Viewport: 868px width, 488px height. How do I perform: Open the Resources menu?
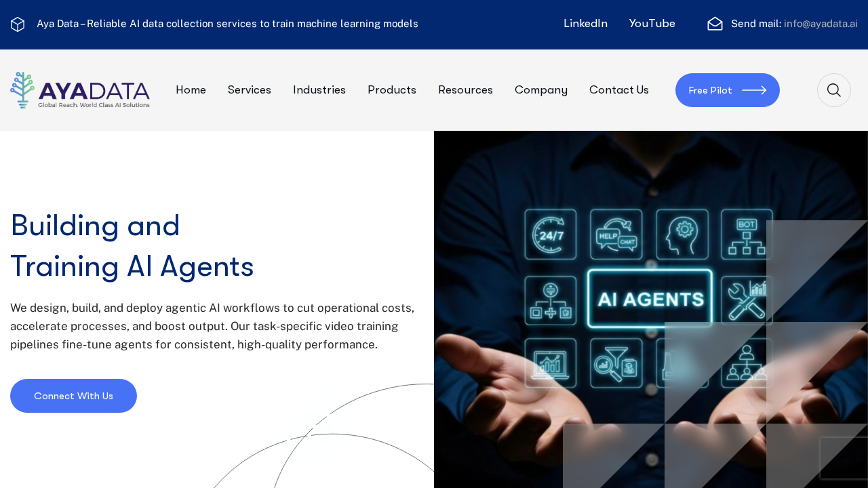(x=465, y=90)
